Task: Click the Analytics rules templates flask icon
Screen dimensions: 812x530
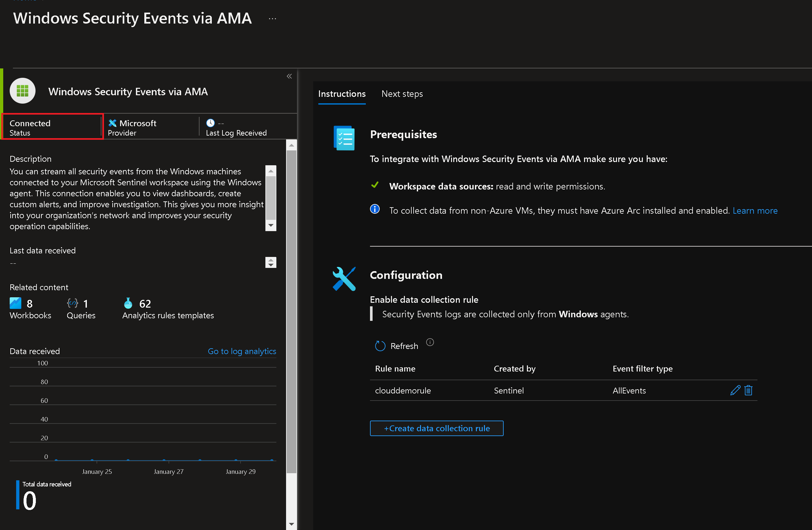Action: [x=128, y=303]
